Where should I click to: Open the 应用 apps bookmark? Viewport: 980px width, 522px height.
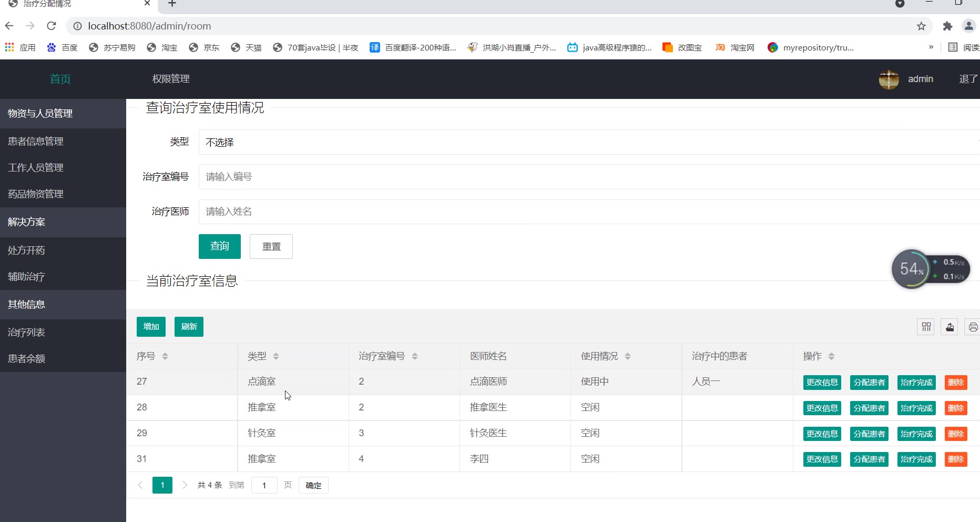coord(20,47)
